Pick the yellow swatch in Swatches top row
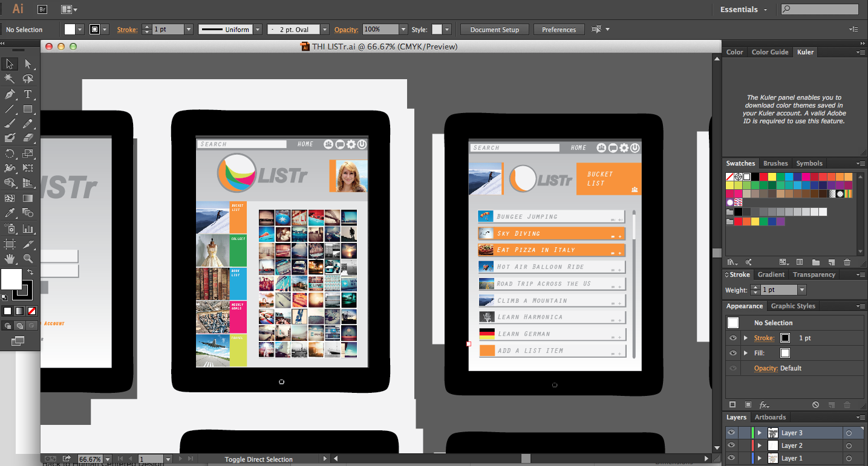868x466 pixels. coord(772,177)
